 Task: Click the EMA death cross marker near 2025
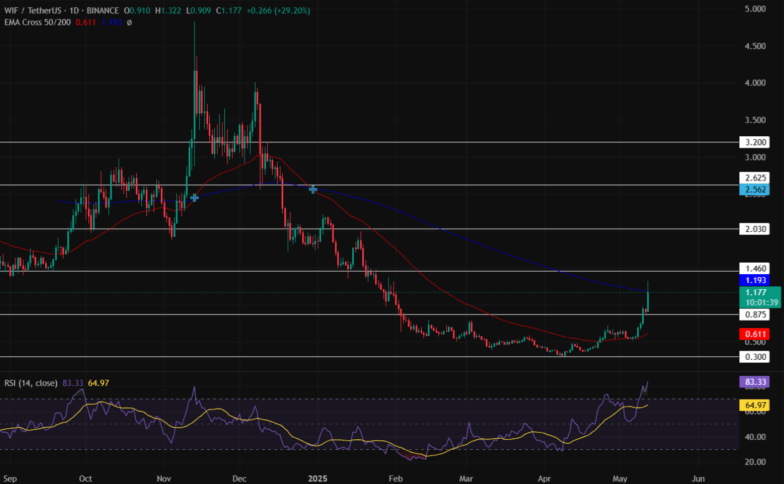pyautogui.click(x=313, y=190)
